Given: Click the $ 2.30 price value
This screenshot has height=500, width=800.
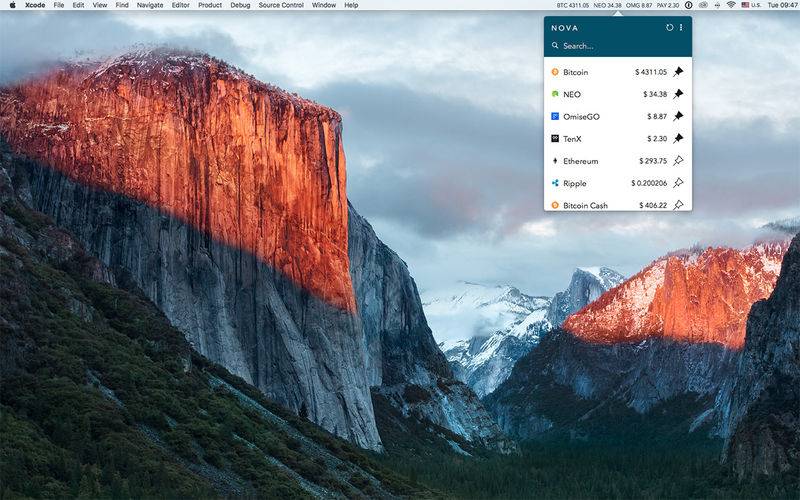Looking at the screenshot, I should click(657, 138).
